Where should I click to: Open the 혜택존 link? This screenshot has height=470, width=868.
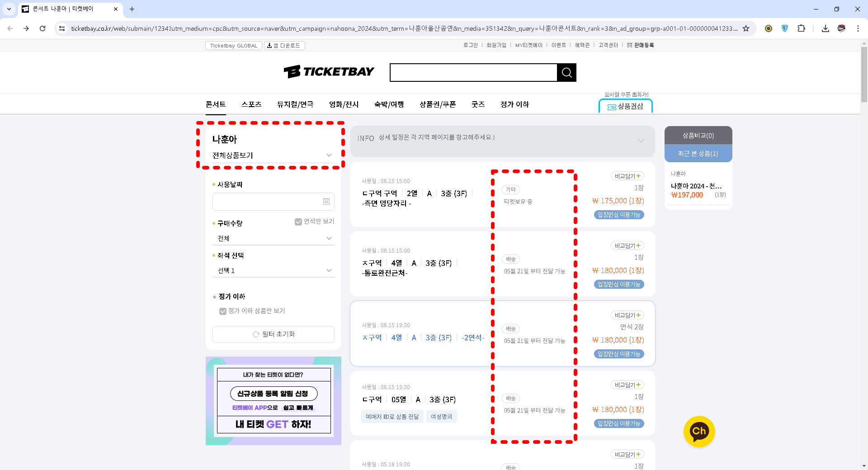[582, 45]
